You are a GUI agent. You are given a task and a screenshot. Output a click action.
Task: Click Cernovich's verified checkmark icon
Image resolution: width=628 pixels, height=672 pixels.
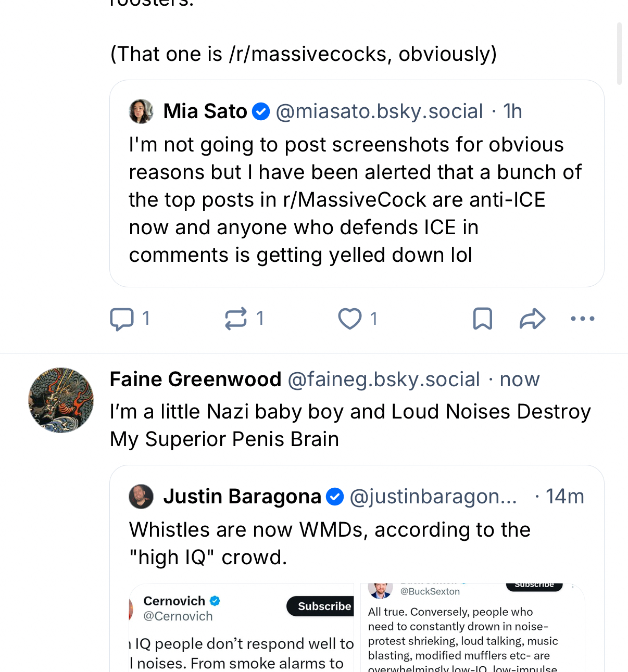coord(215,601)
